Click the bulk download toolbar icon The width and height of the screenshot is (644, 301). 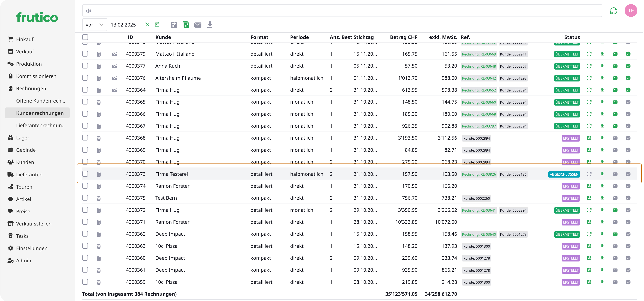pyautogui.click(x=210, y=24)
